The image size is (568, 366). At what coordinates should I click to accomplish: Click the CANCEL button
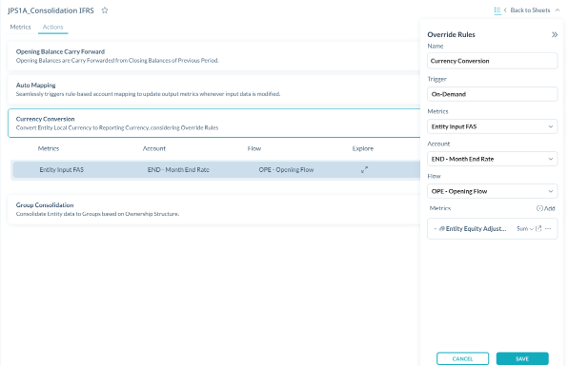tap(463, 358)
